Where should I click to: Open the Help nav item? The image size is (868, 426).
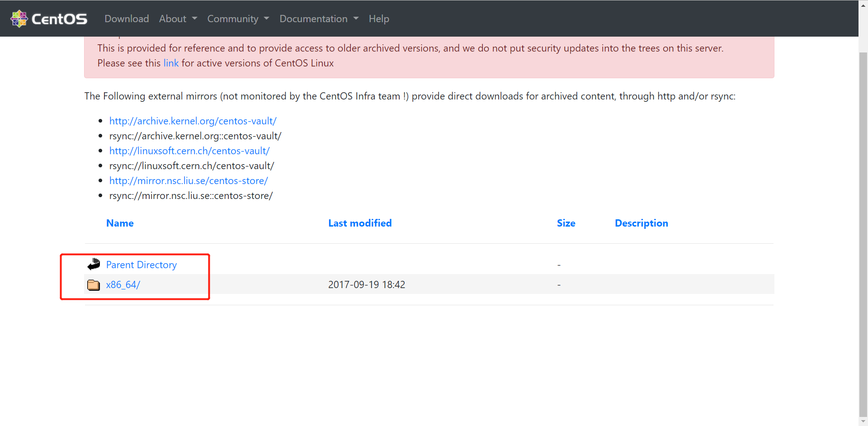coord(379,19)
